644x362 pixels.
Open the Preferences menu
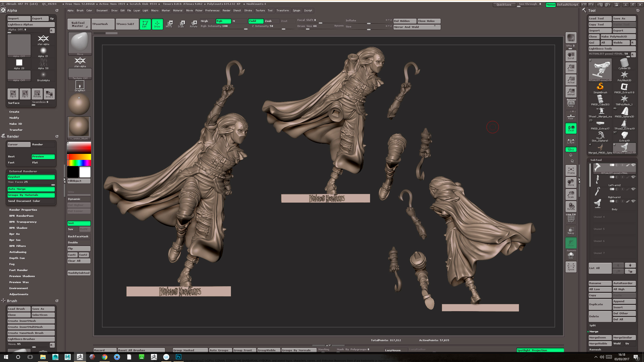click(212, 11)
